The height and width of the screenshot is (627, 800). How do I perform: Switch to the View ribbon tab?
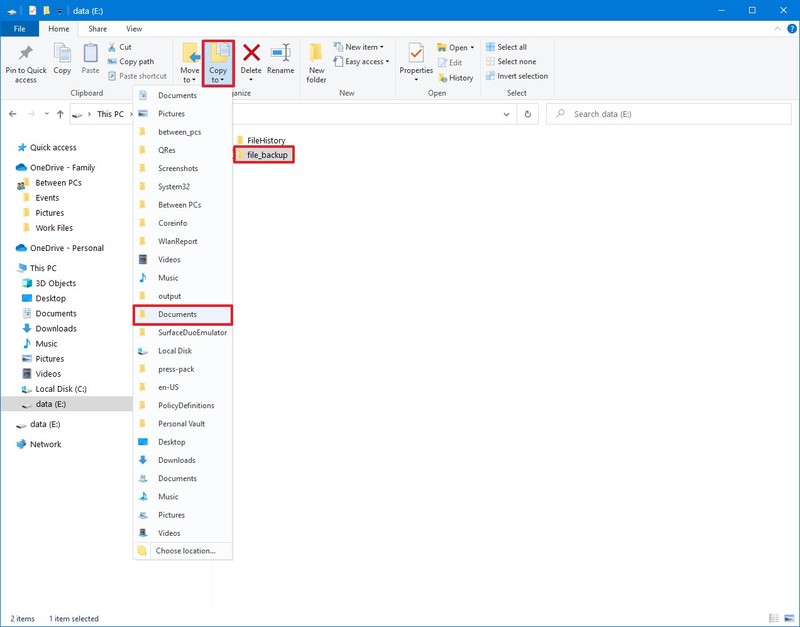(x=134, y=29)
